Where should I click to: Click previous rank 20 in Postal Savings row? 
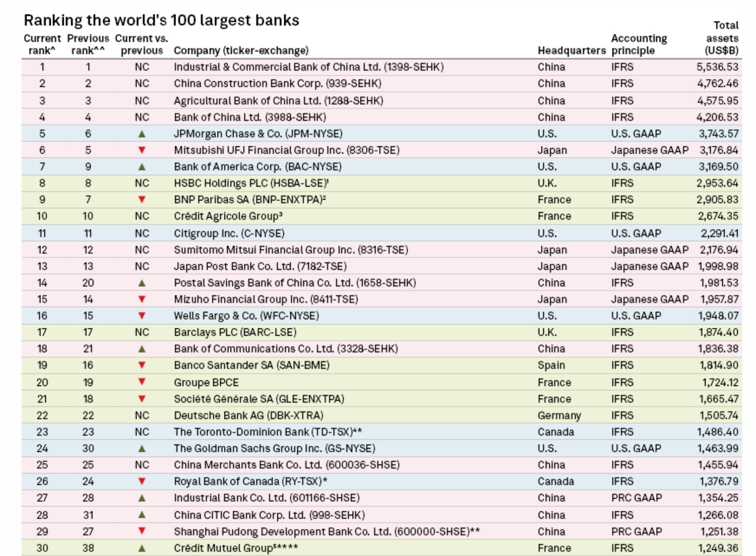pos(88,283)
